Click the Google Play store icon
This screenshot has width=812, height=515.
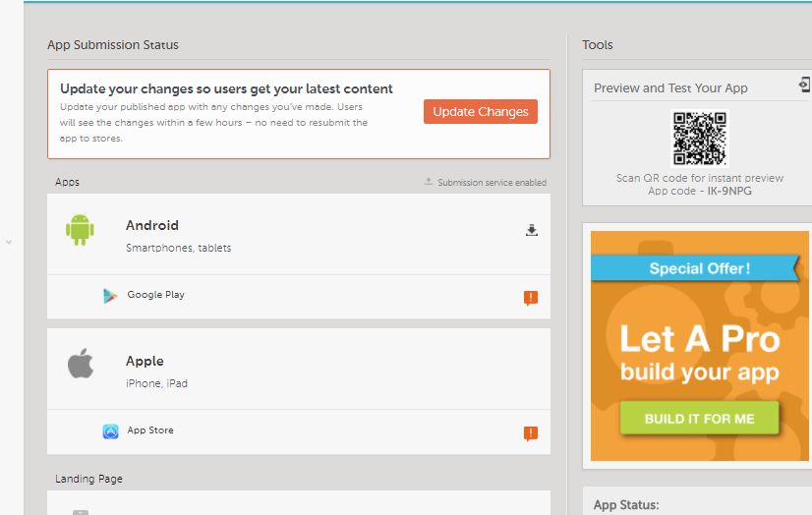(x=110, y=296)
